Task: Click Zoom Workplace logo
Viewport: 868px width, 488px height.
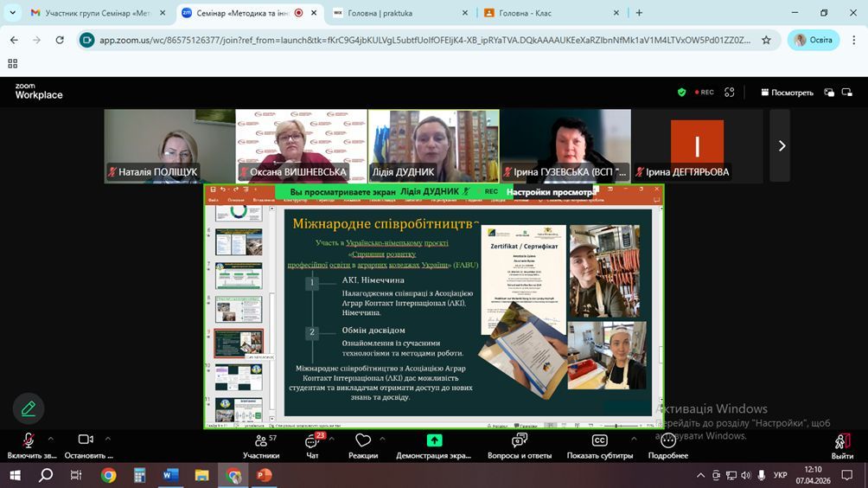Action: click(x=39, y=91)
